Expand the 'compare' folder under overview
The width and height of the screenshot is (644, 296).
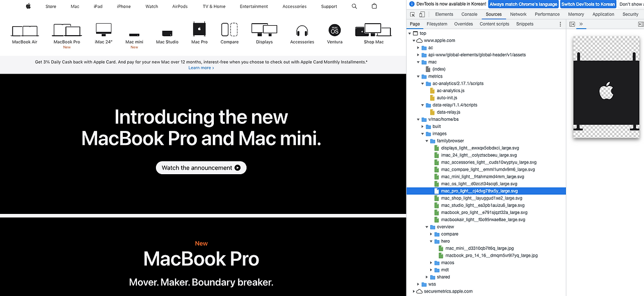point(431,234)
